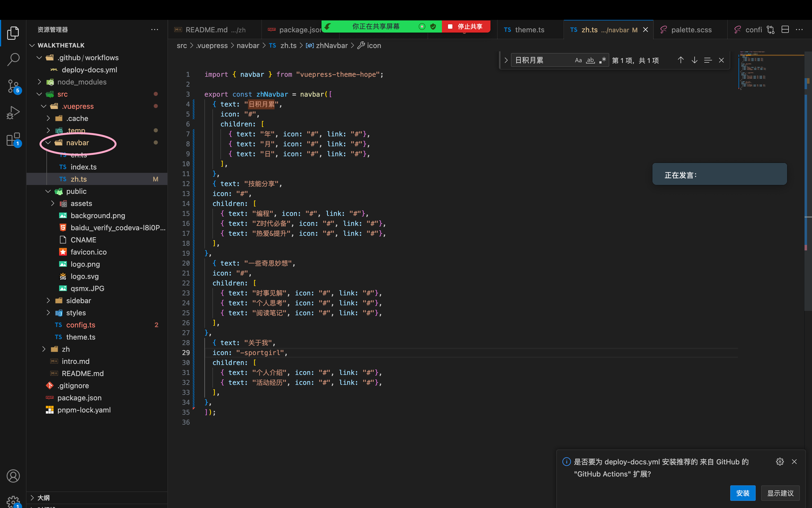Collapse the WALKTHETALK root folder
The width and height of the screenshot is (812, 508).
point(32,45)
